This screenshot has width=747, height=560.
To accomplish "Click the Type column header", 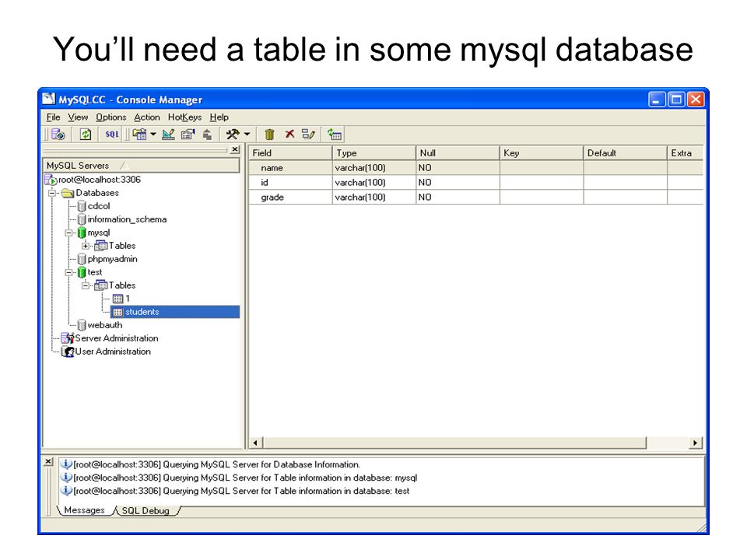I will pyautogui.click(x=374, y=153).
